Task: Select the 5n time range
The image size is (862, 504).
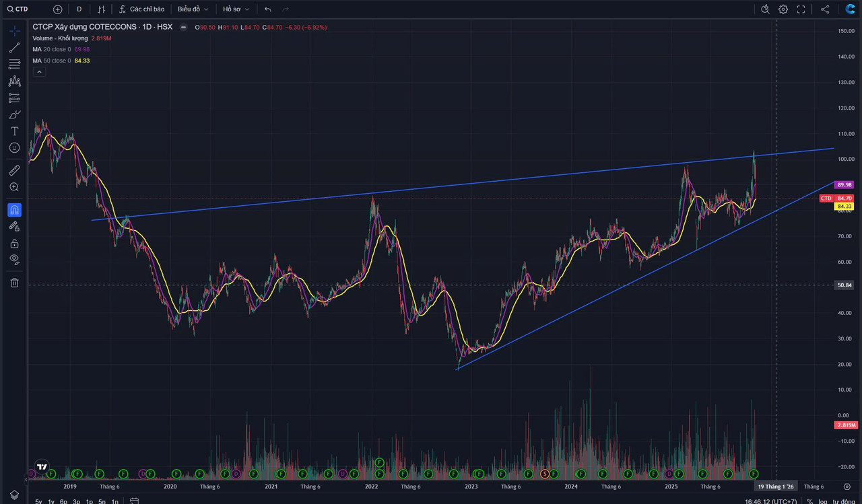Action: pos(102,501)
